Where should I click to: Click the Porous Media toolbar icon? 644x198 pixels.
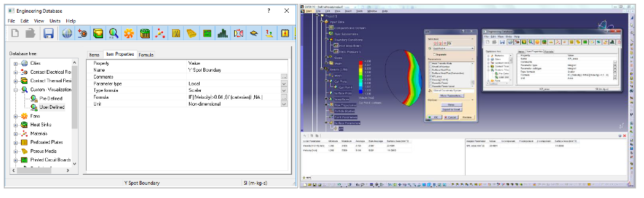(192, 34)
